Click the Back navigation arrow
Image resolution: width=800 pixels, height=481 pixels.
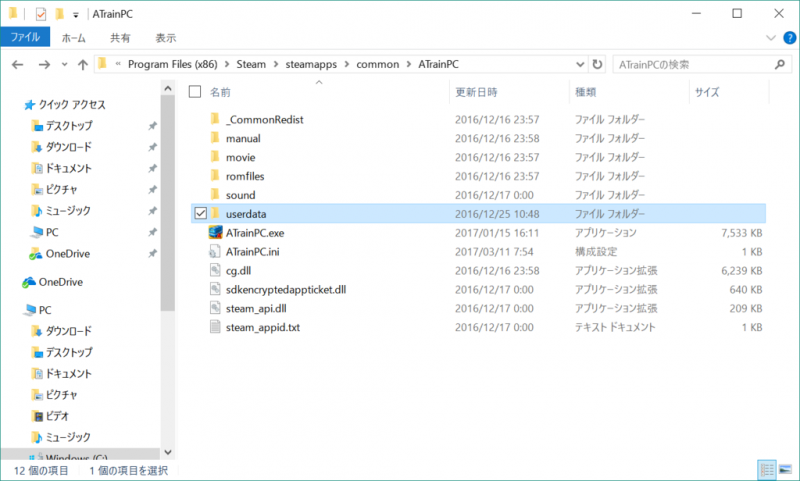pos(17,65)
